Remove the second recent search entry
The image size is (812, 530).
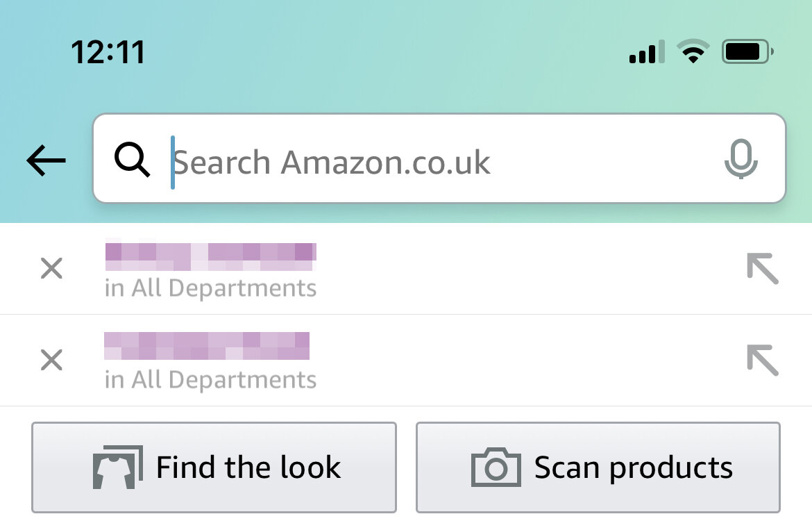point(51,360)
